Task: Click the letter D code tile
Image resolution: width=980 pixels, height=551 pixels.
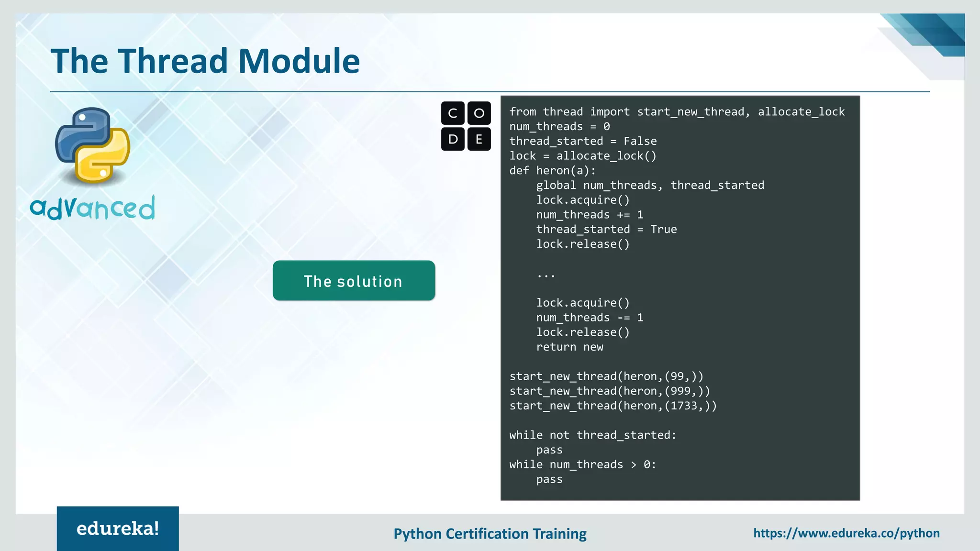Action: click(453, 139)
